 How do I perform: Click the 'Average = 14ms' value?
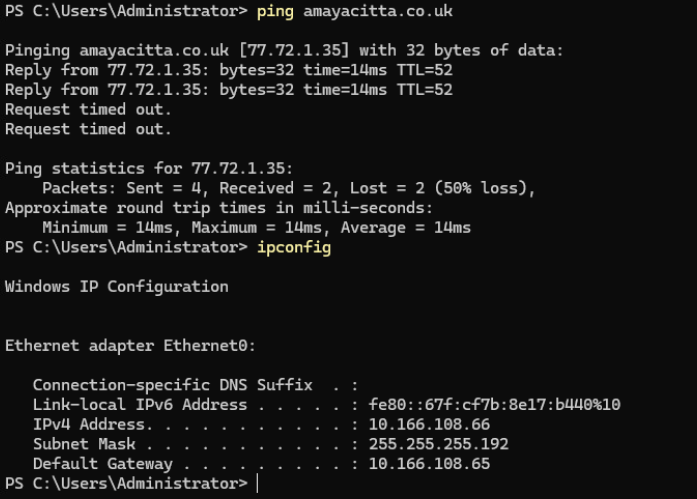[x=405, y=227]
